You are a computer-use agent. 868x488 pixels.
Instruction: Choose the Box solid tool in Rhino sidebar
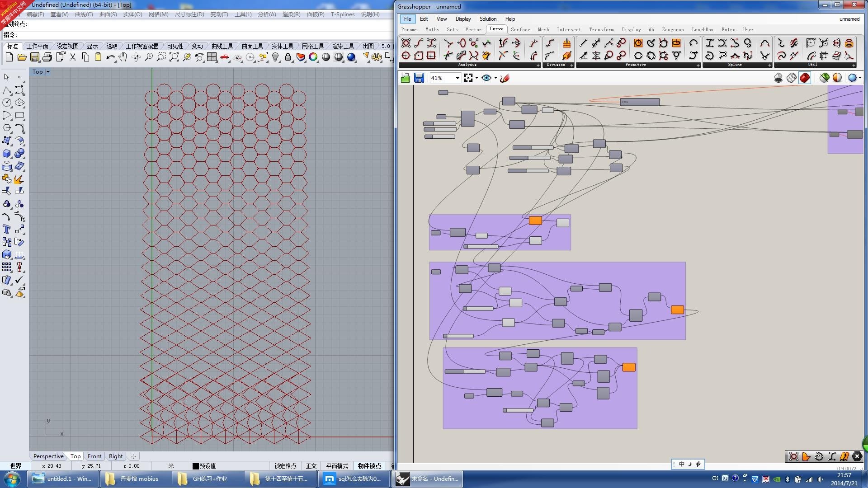[7, 154]
